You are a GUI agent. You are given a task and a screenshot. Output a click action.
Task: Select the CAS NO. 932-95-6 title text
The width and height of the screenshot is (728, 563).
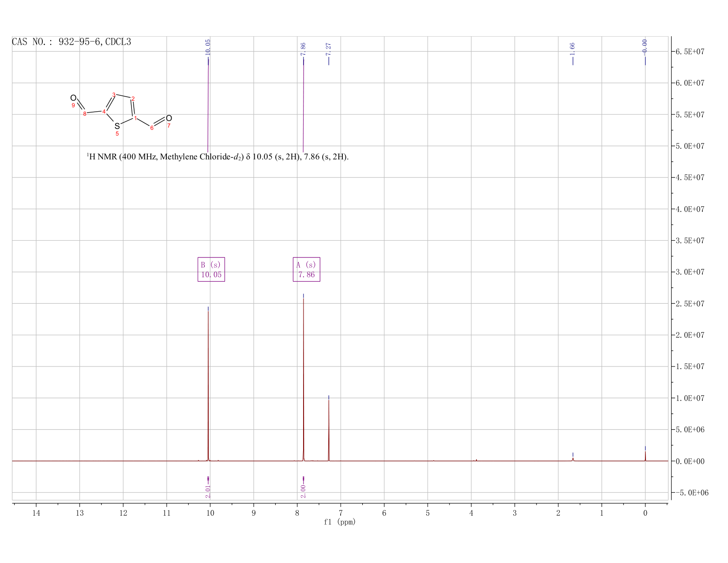click(x=71, y=42)
